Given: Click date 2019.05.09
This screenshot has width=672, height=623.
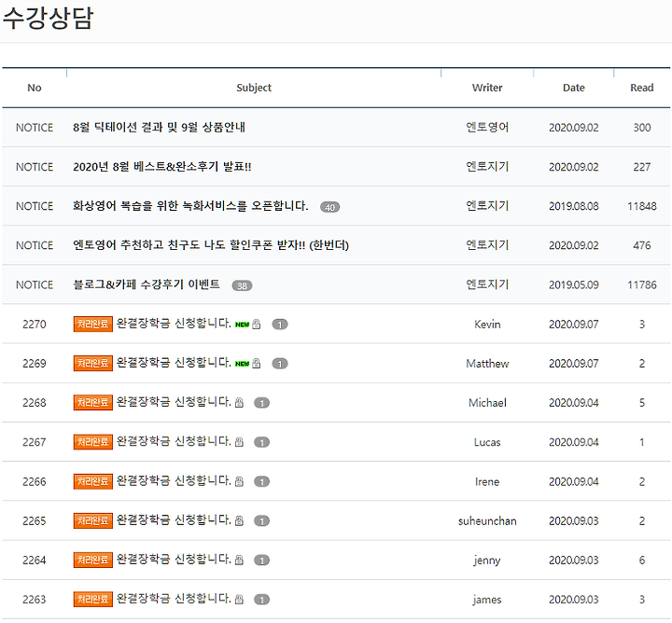Looking at the screenshot, I should 574,285.
